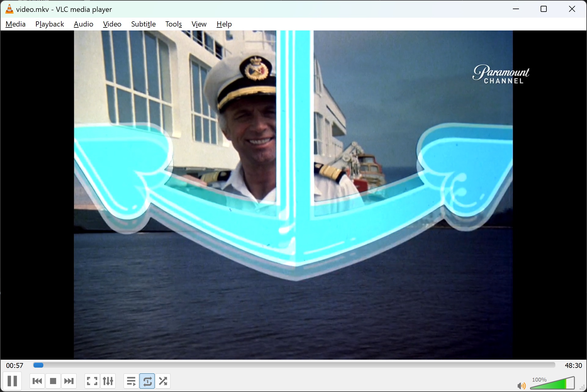Seek along the playback progress bar
Viewport: 587px width, 392px height.
(x=294, y=365)
